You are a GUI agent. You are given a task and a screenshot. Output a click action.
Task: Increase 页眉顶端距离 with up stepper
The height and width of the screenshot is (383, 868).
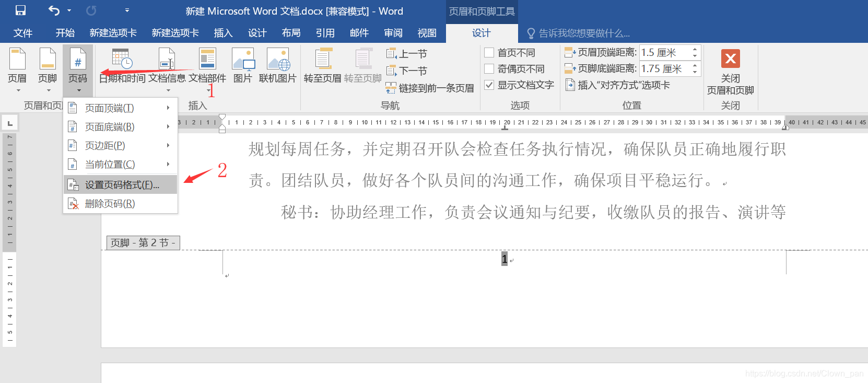(x=695, y=49)
